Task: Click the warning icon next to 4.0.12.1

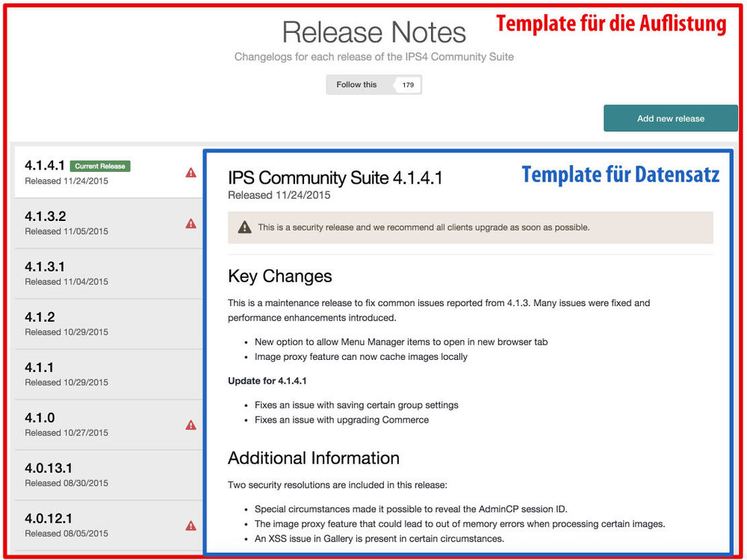Action: pyautogui.click(x=191, y=525)
